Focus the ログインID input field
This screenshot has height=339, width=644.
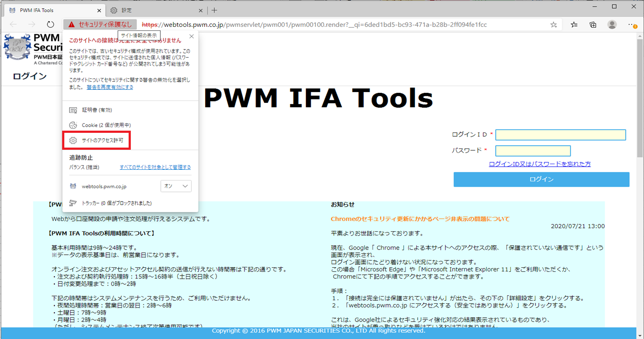coord(561,135)
